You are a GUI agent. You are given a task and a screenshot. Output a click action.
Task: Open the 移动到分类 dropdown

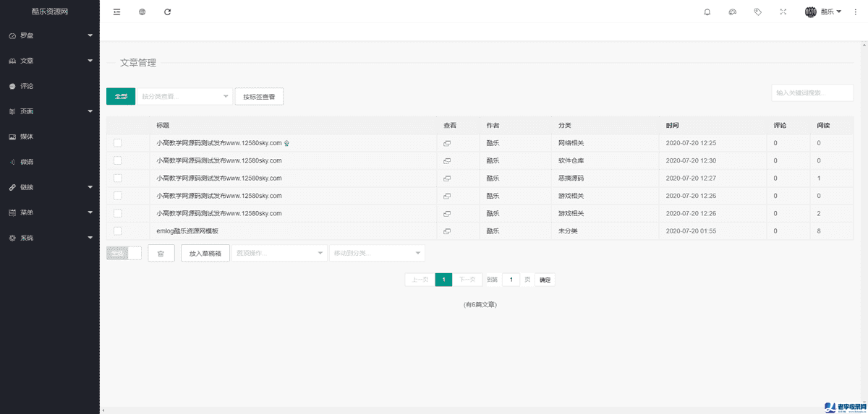tap(376, 253)
